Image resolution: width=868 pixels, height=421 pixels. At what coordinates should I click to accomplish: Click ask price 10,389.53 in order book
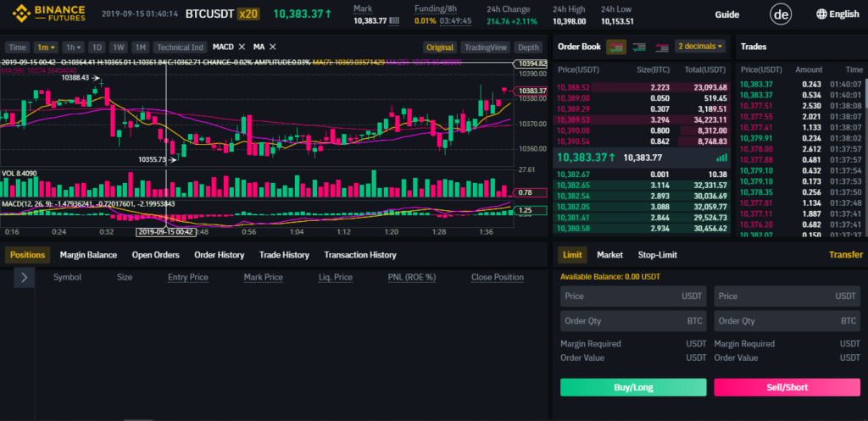coord(574,119)
